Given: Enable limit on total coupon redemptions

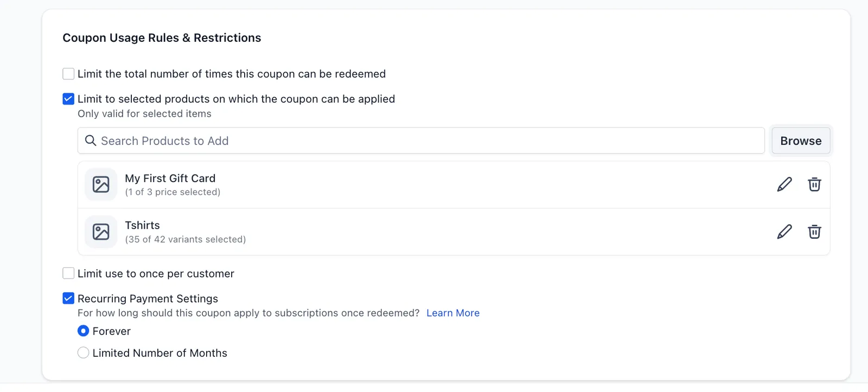Looking at the screenshot, I should (68, 74).
